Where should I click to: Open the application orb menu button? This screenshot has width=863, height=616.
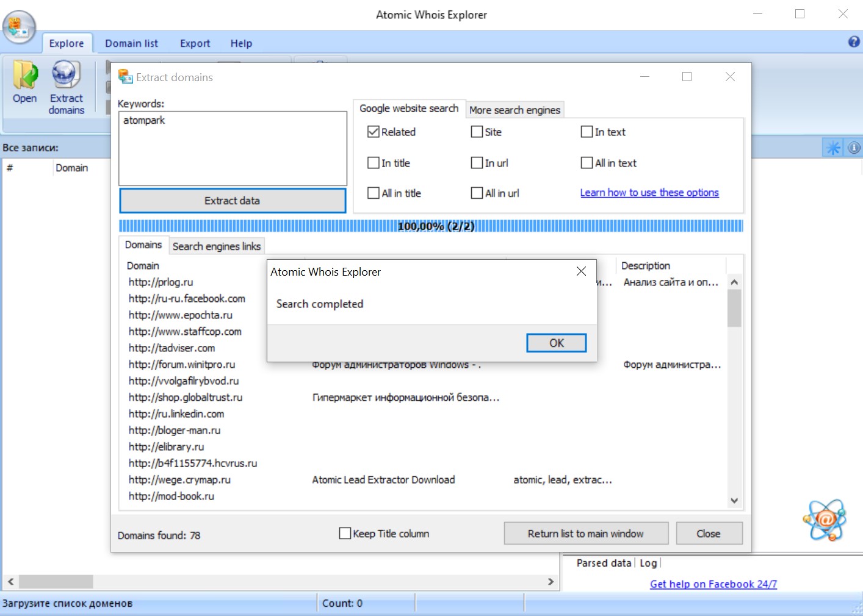coord(20,27)
